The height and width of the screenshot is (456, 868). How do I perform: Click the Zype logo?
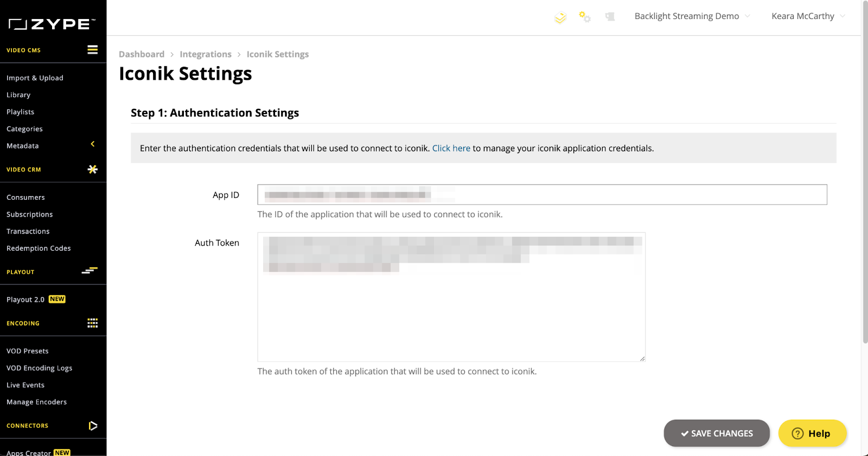coord(52,24)
